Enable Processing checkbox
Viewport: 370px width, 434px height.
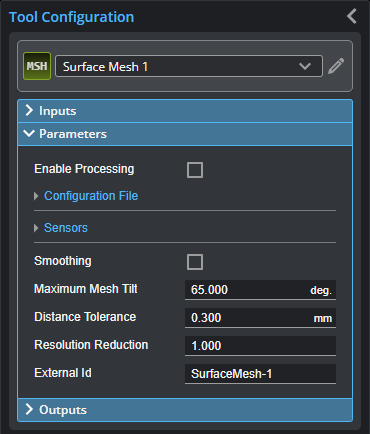pyautogui.click(x=195, y=170)
